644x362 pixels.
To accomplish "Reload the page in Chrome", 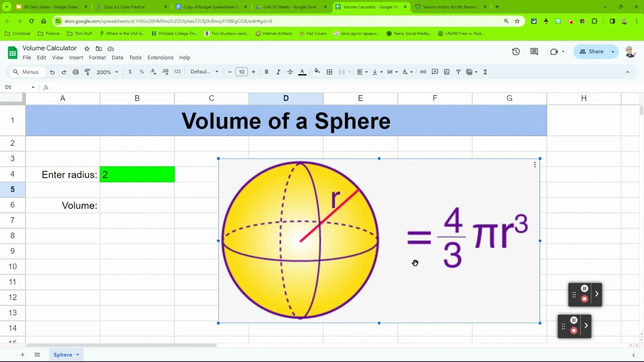I will [31, 21].
